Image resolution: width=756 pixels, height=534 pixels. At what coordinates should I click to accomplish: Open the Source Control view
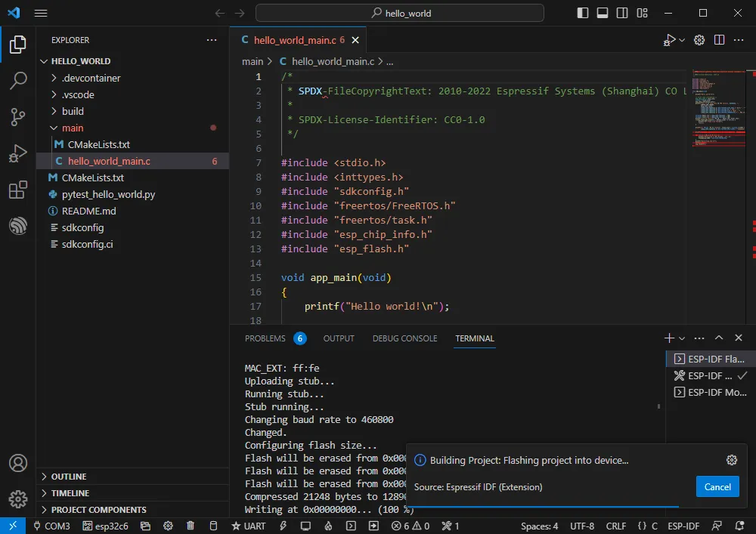point(18,117)
